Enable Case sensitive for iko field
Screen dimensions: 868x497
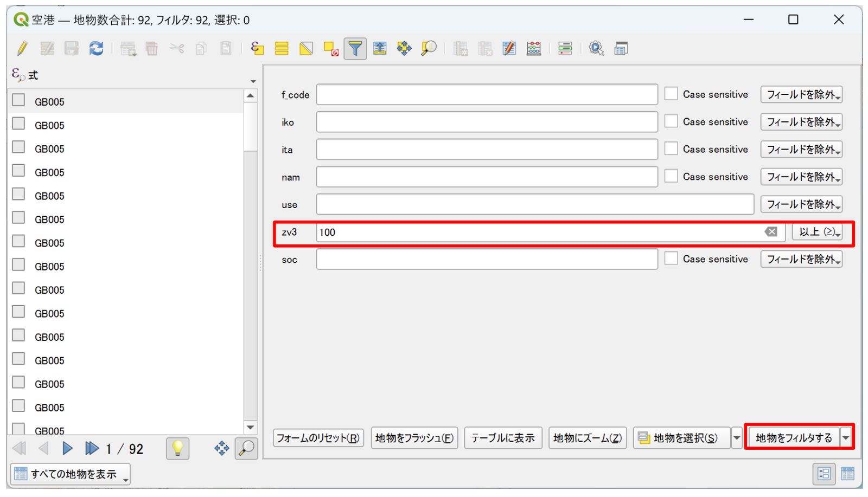click(x=671, y=121)
